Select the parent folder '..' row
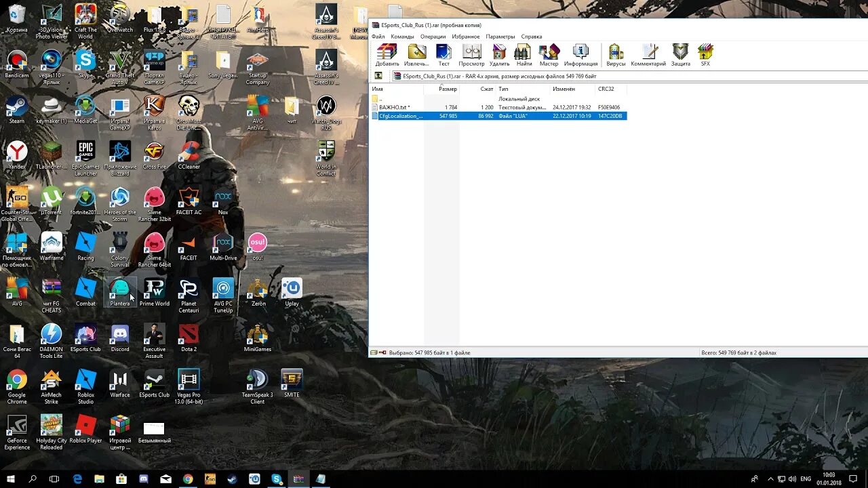 [498, 99]
